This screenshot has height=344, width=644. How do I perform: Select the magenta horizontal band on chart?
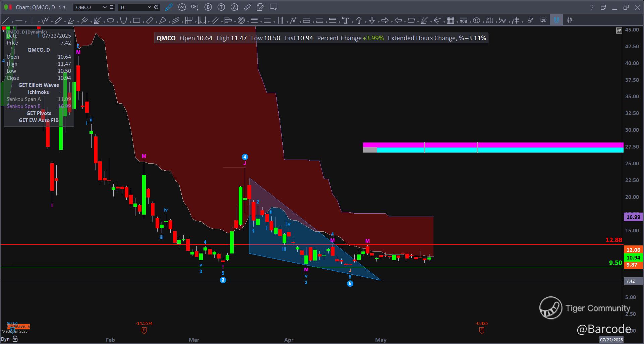493,145
